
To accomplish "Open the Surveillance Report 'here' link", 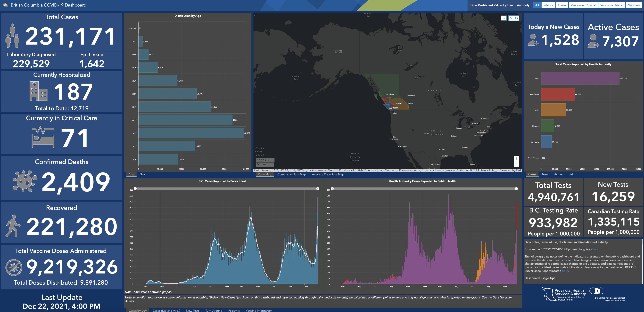I will click(x=565, y=271).
